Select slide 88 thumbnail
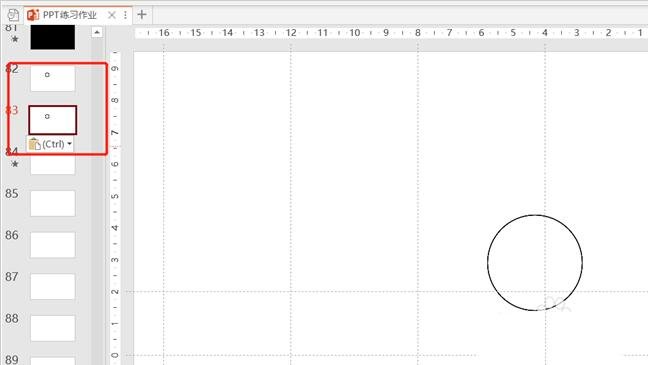The image size is (648, 365). [x=52, y=328]
